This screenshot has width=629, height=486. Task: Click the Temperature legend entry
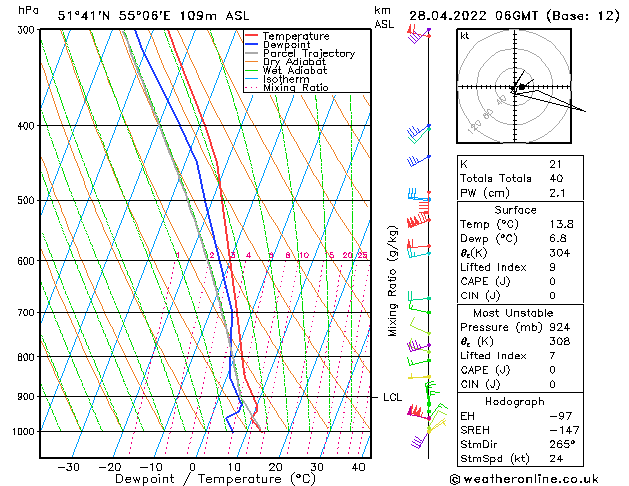296,36
